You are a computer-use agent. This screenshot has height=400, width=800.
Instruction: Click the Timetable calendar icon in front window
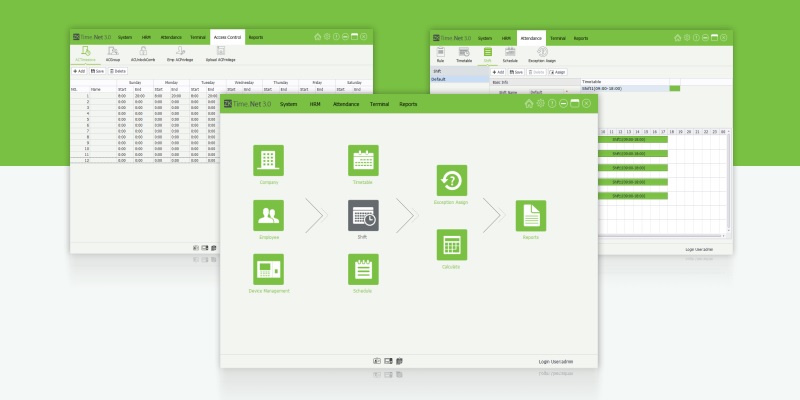pyautogui.click(x=363, y=160)
